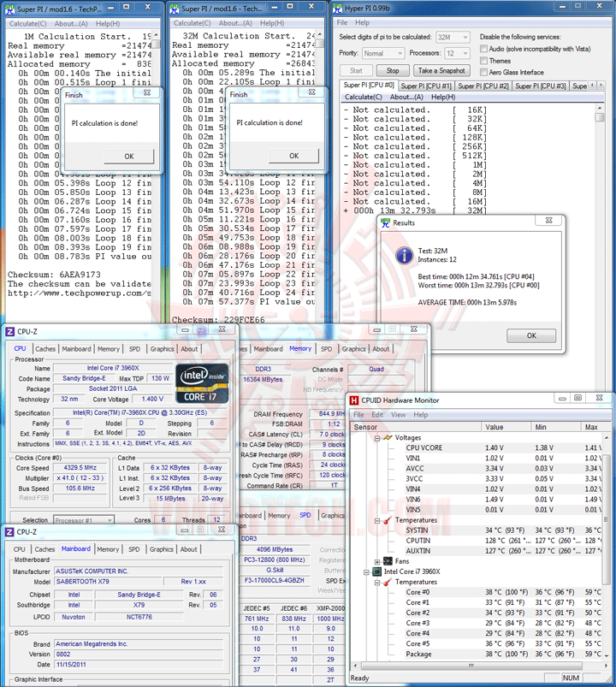This screenshot has height=687, width=616.
Task: Click CPUID Hardware Monitor title icon
Action: 354,400
